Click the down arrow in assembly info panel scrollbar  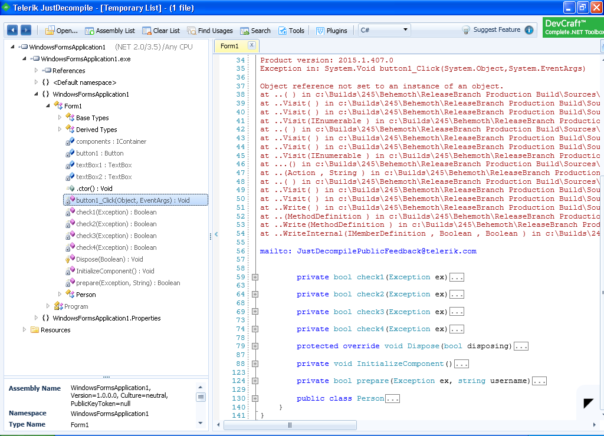(201, 423)
